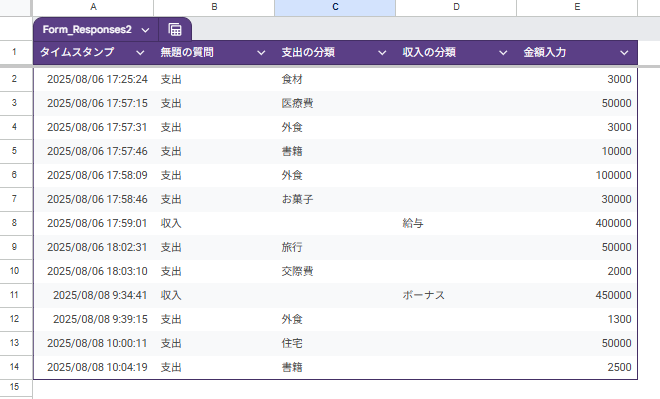This screenshot has width=660, height=399.
Task: Select cell 2025/08/08 9:39:15
Action: (93, 319)
